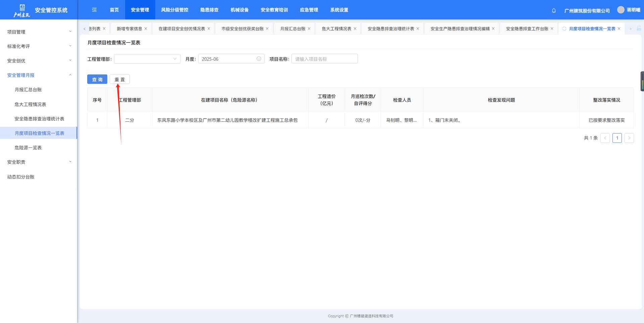Viewport: 644px width, 323px height.
Task: Click the 重置 button
Action: (x=120, y=79)
